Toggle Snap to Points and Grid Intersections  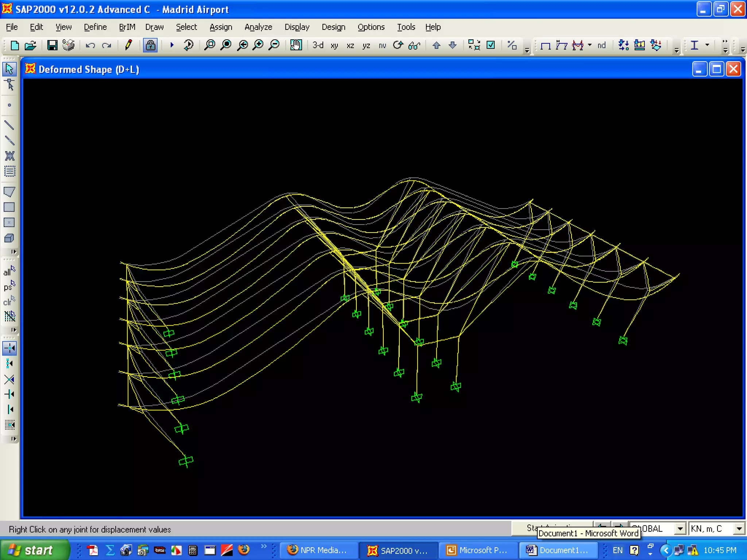(x=9, y=348)
